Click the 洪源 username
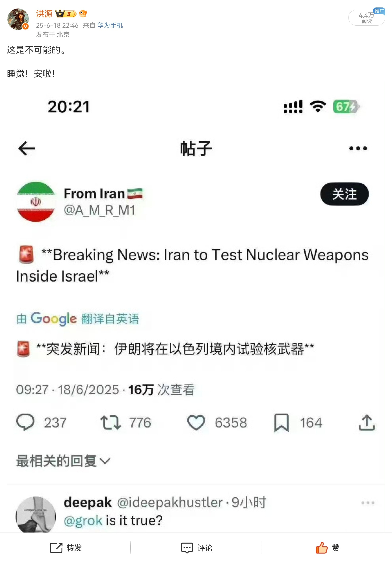Image resolution: width=392 pixels, height=563 pixels. pyautogui.click(x=44, y=14)
